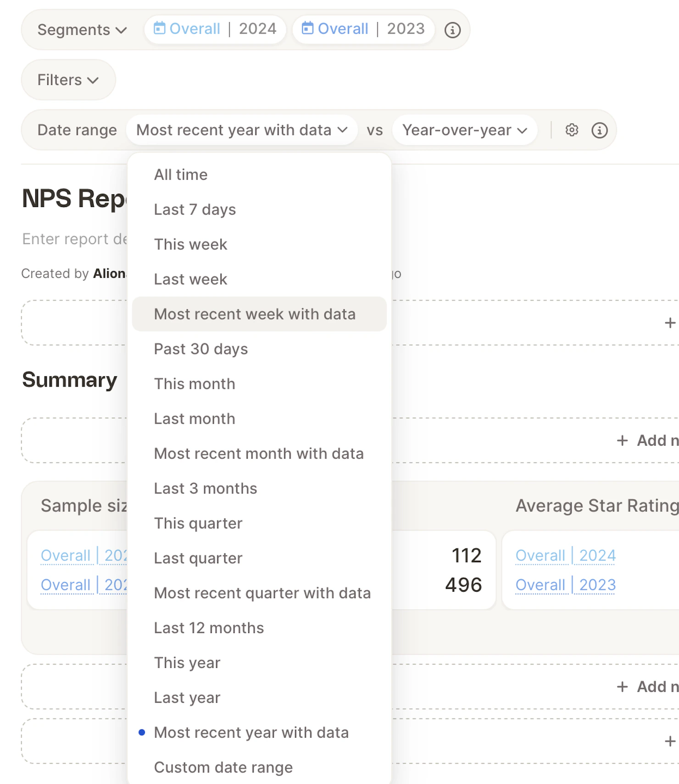This screenshot has height=784, width=679.
Task: Select This quarter option
Action: click(259, 524)
